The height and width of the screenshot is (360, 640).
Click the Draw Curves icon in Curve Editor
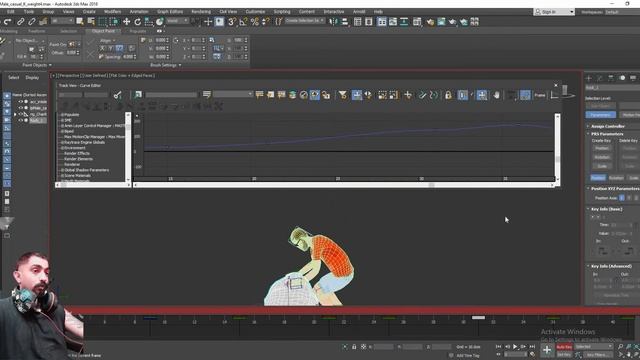pyautogui.click(x=422, y=95)
